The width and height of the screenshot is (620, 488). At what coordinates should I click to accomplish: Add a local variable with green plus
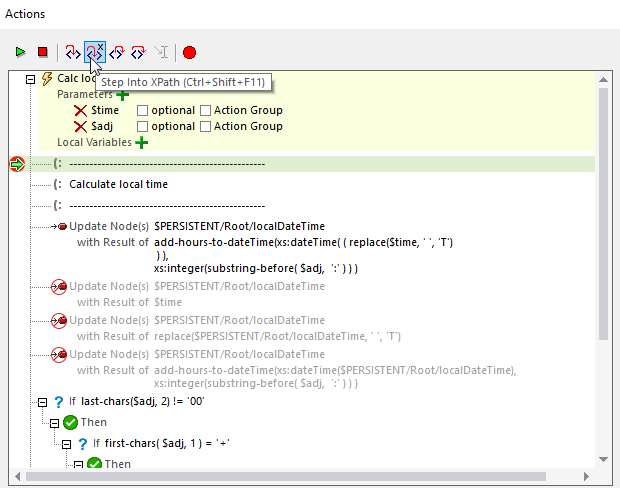pyautogui.click(x=141, y=143)
